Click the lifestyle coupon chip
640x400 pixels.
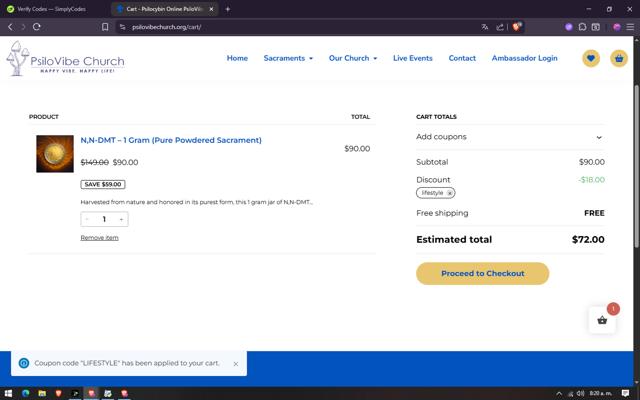tap(436, 193)
